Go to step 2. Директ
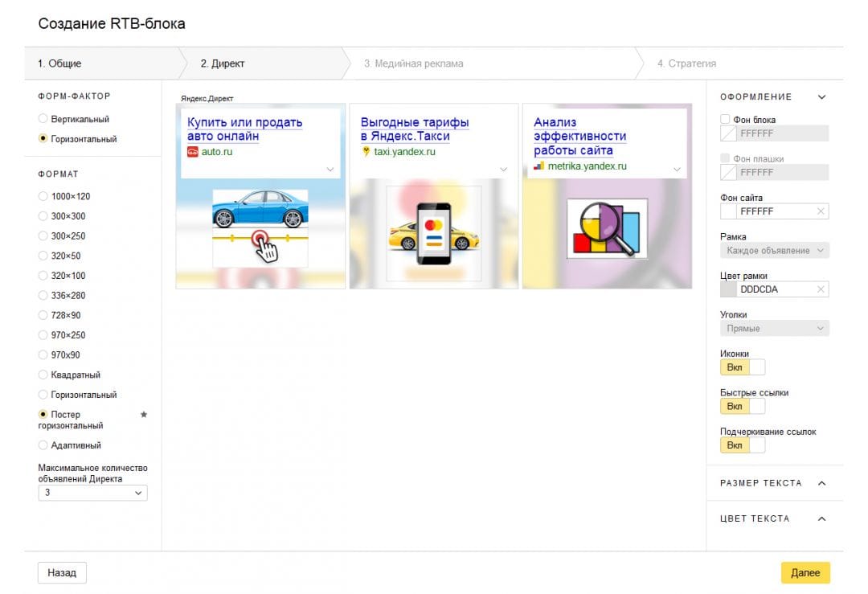 point(264,63)
